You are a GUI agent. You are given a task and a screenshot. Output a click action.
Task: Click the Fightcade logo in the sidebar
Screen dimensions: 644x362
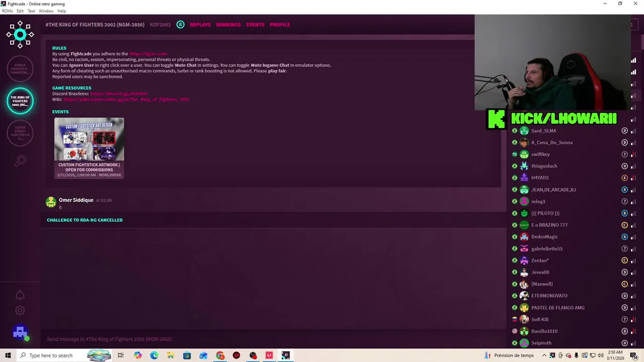point(20,35)
